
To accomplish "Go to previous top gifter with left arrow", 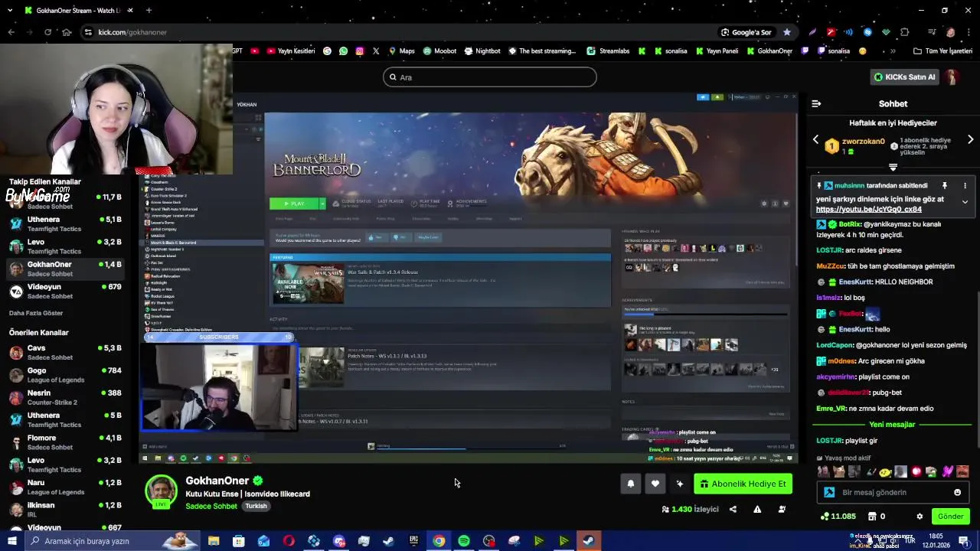I will pyautogui.click(x=815, y=140).
